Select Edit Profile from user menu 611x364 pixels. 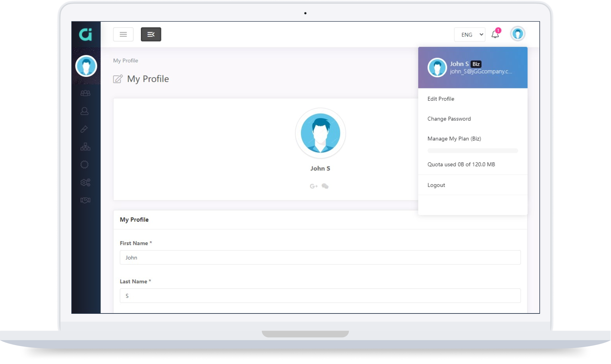click(441, 99)
